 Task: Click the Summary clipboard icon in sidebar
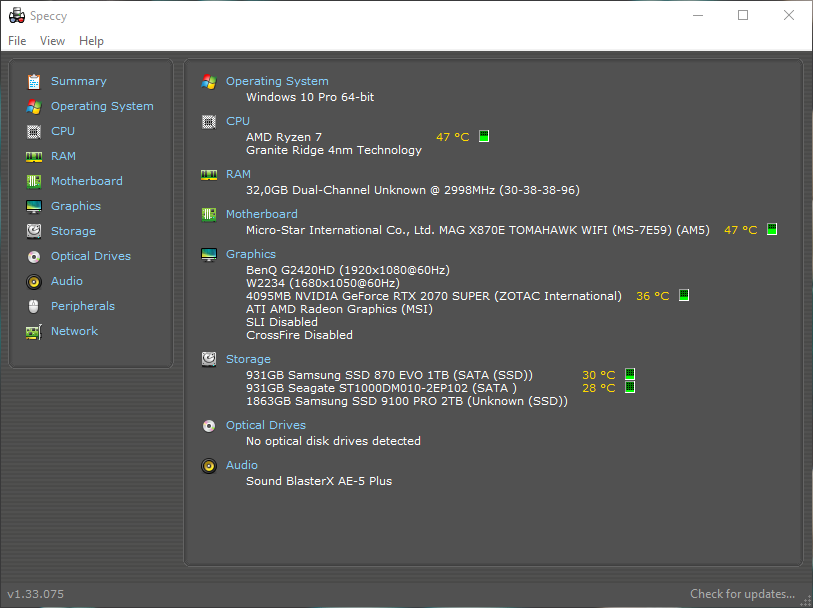34,81
